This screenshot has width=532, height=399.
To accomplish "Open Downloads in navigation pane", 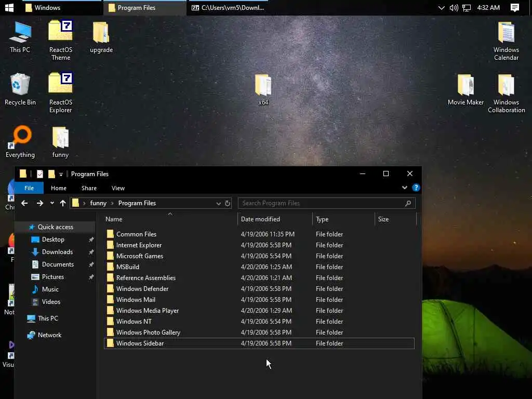I will point(57,252).
